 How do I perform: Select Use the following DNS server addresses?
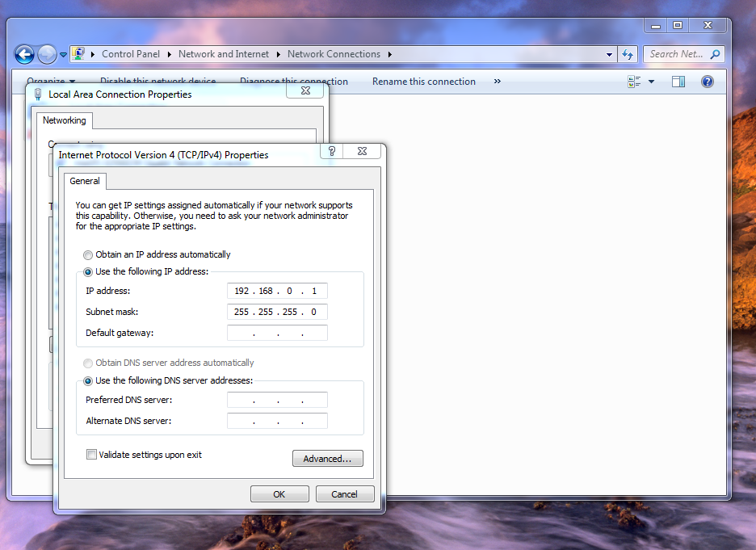click(x=87, y=380)
